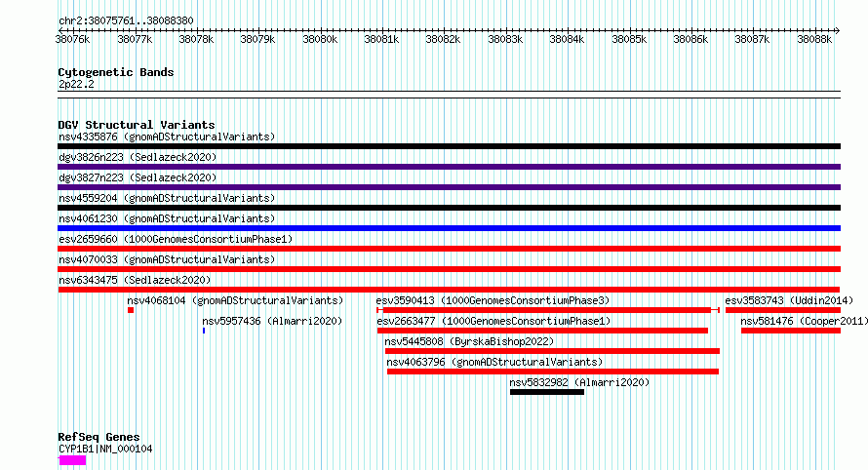The height and width of the screenshot is (470, 868).
Task: Click the chr2:38075761..38088380 coordinates text
Action: pyautogui.click(x=126, y=21)
